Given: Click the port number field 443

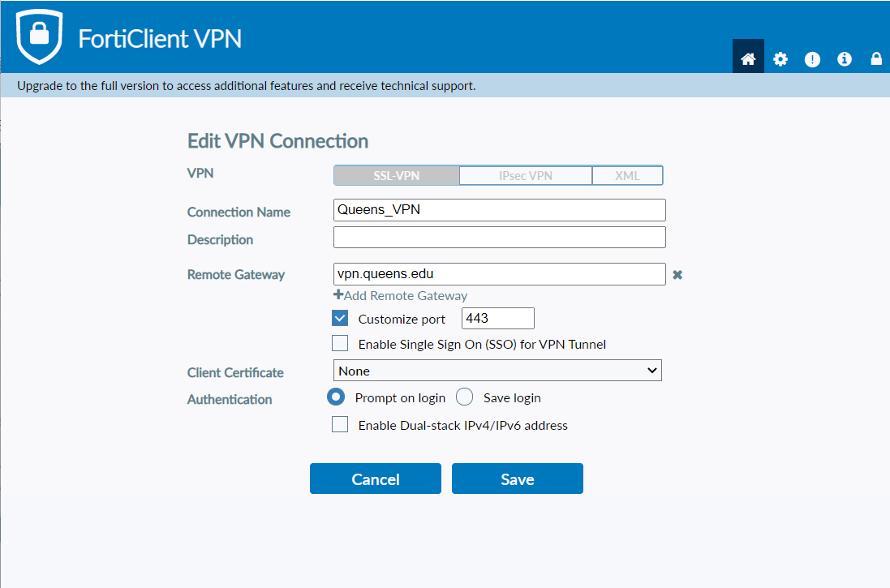Looking at the screenshot, I should click(498, 319).
